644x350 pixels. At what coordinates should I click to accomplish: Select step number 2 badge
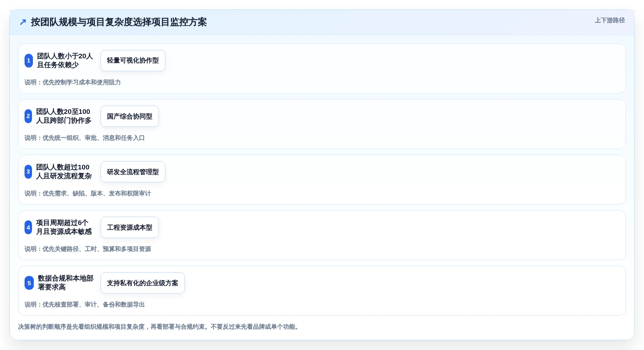coord(28,116)
